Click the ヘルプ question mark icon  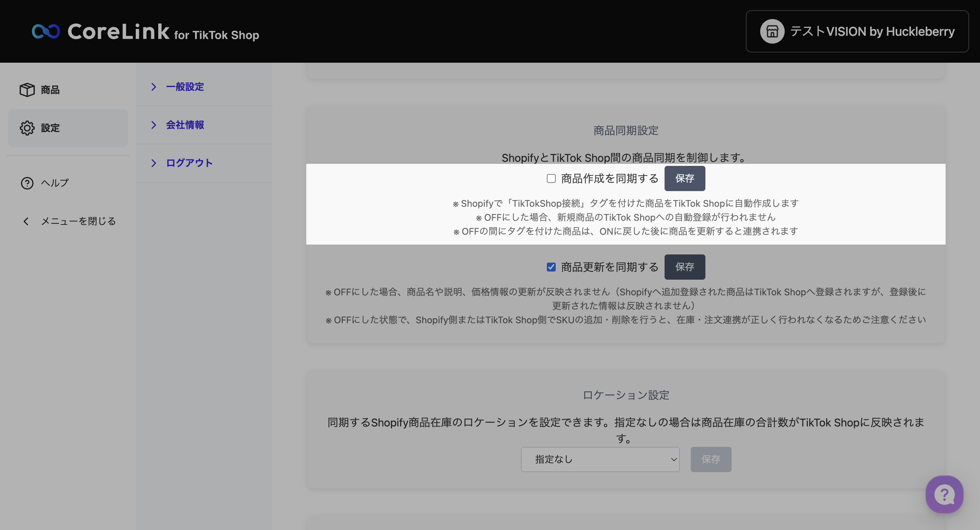coord(27,183)
